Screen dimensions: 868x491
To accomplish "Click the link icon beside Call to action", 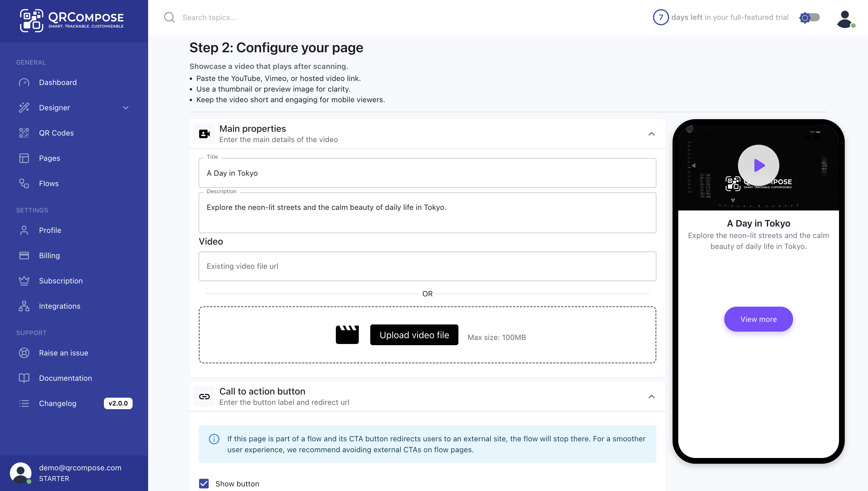I will [x=204, y=396].
